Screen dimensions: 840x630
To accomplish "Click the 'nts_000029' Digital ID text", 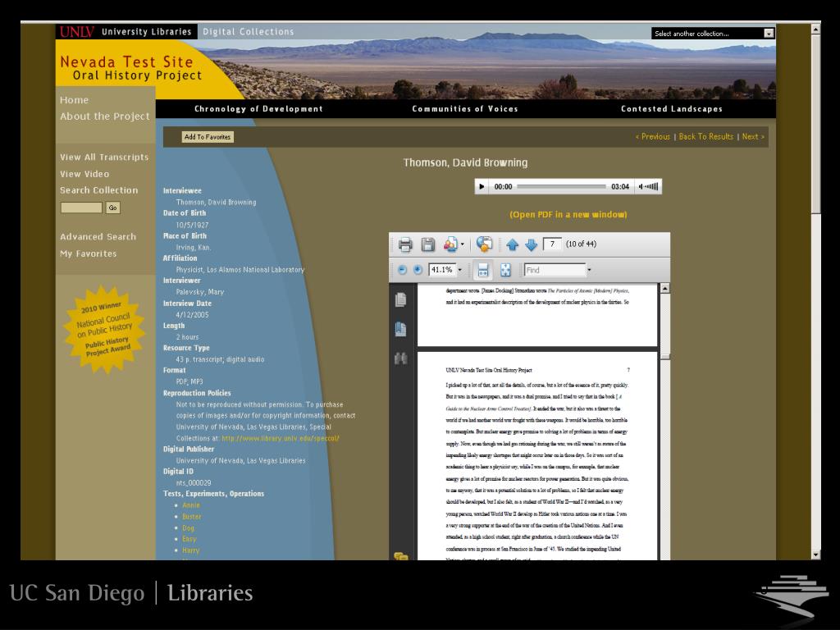I will click(x=194, y=482).
